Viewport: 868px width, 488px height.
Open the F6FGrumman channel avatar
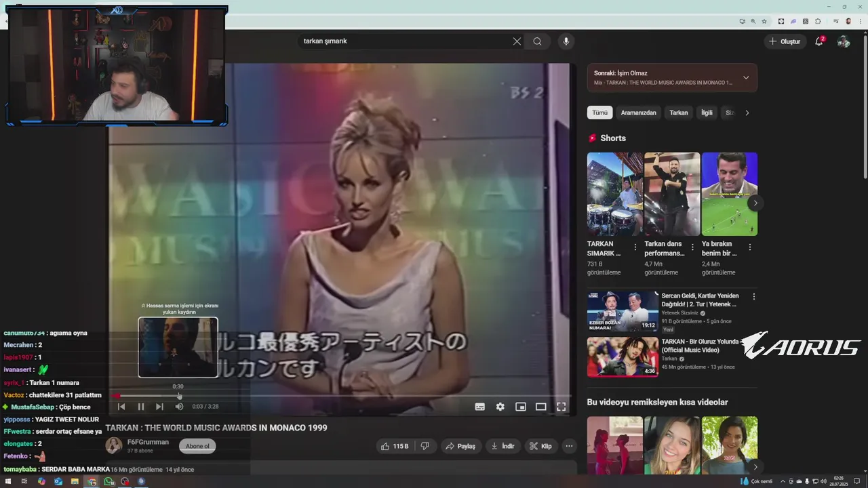(x=114, y=445)
